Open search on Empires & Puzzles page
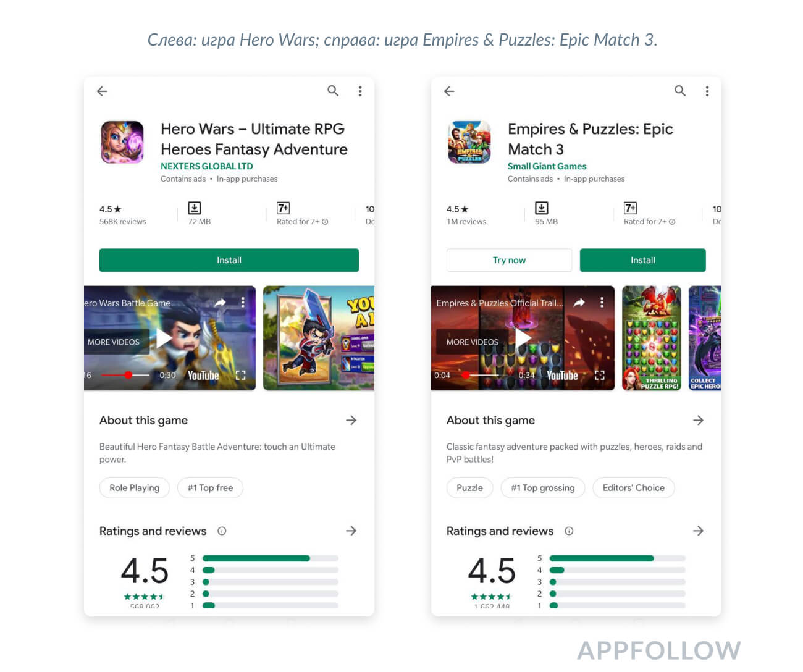 pos(680,91)
